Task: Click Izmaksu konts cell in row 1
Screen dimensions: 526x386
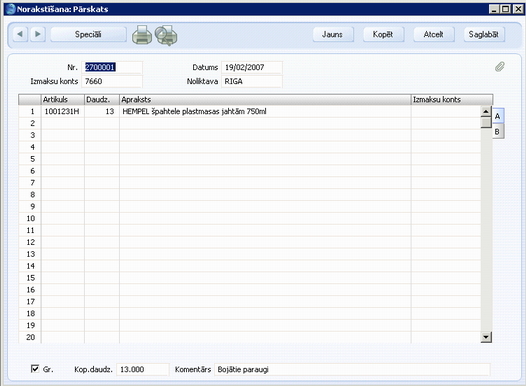Action: tap(446, 111)
